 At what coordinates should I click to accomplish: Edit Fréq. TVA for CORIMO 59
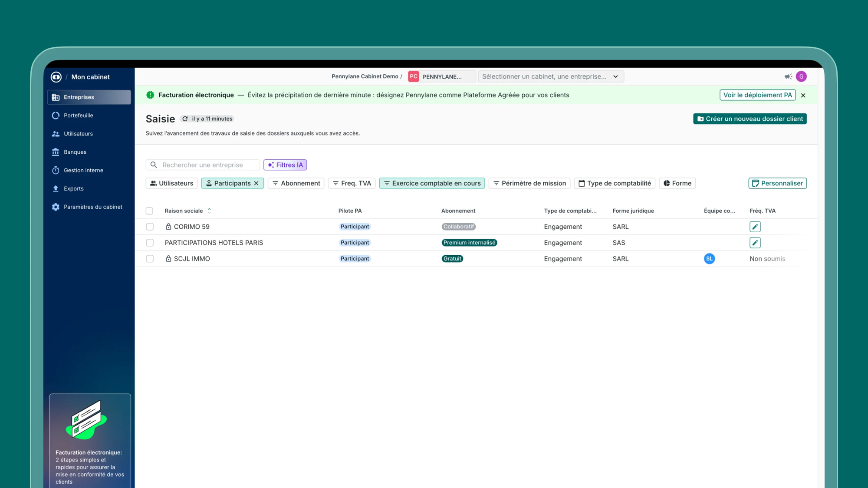755,227
